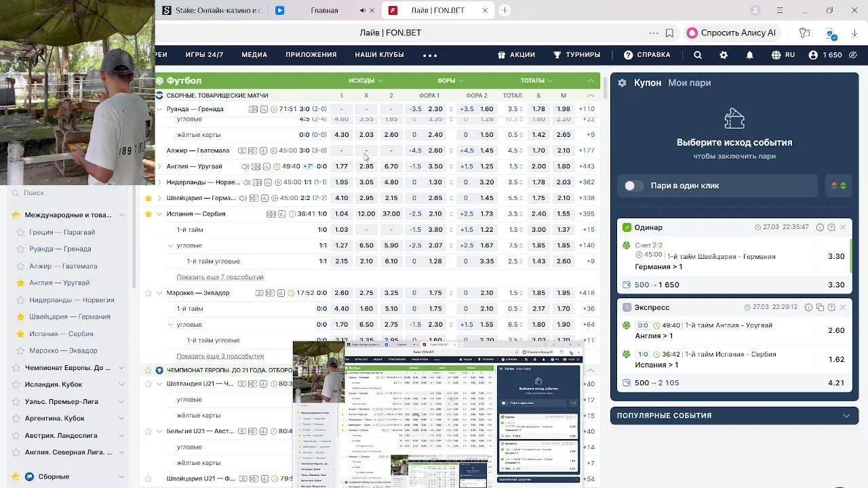Open help icon on Одинар bet
The image size is (868, 488).
831,228
